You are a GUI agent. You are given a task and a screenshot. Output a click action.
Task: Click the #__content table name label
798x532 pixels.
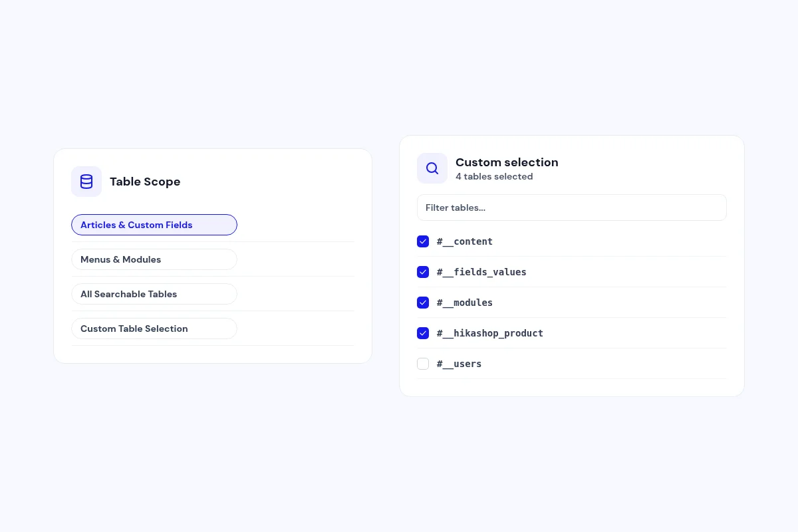(465, 241)
